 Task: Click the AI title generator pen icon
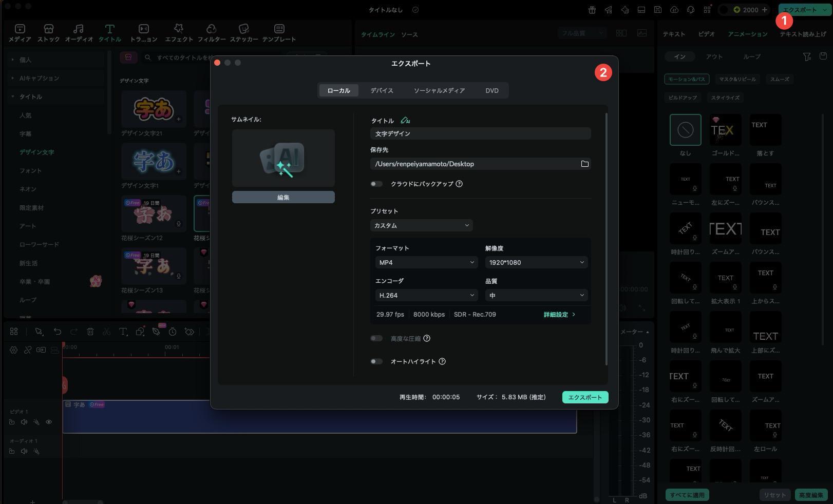tap(405, 121)
